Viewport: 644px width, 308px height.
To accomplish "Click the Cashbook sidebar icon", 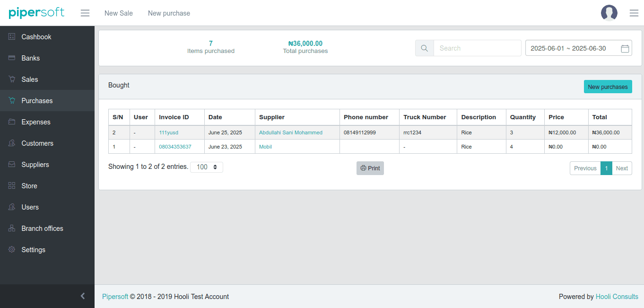I will (x=12, y=36).
